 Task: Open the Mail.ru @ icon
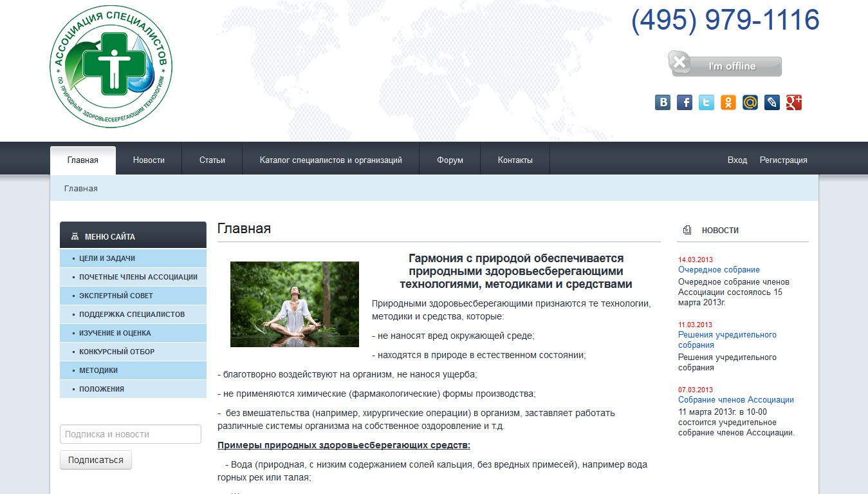[x=750, y=102]
